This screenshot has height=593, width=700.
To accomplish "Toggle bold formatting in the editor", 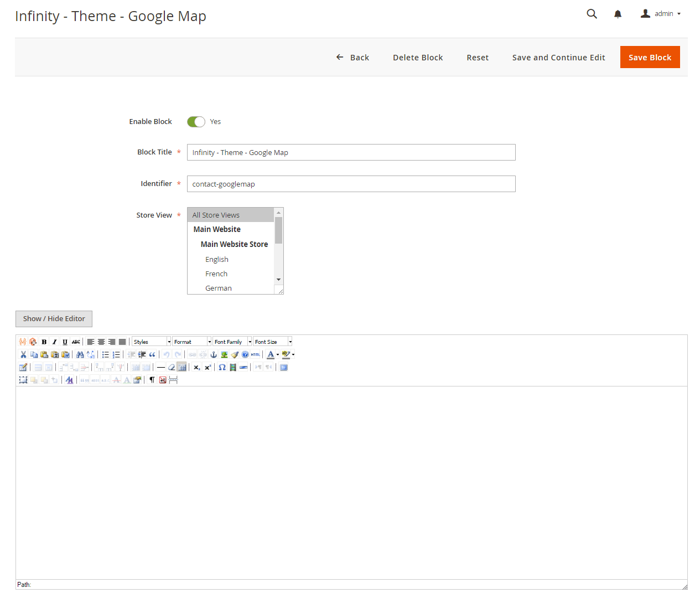I will (44, 342).
